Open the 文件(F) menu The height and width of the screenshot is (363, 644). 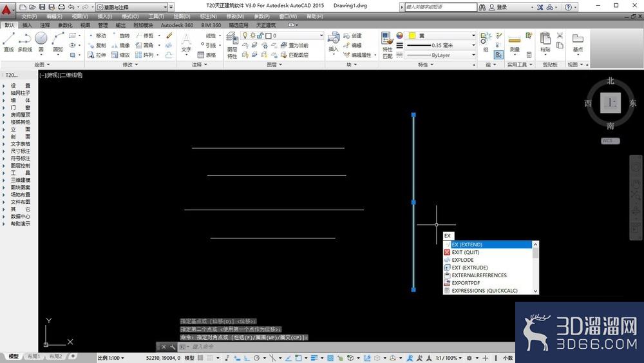[x=29, y=17]
